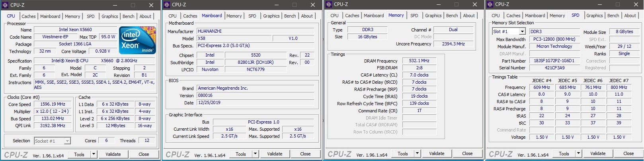Click the 16 GBytes memory size value
The width and height of the screenshot is (644, 161).
point(367,37)
